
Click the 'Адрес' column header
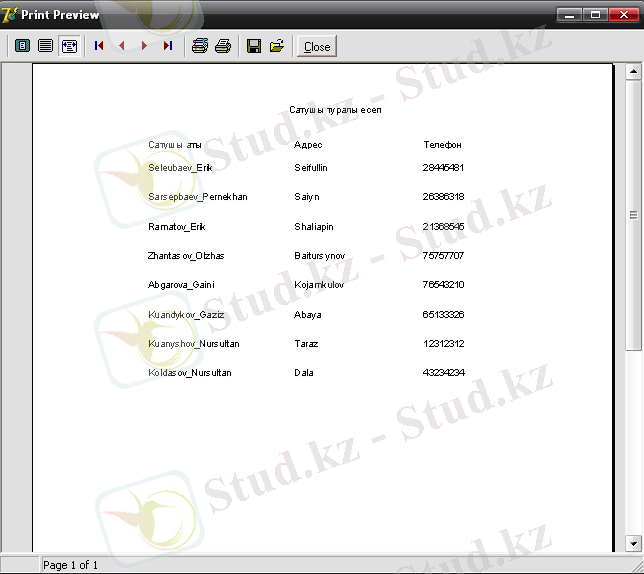(x=308, y=145)
